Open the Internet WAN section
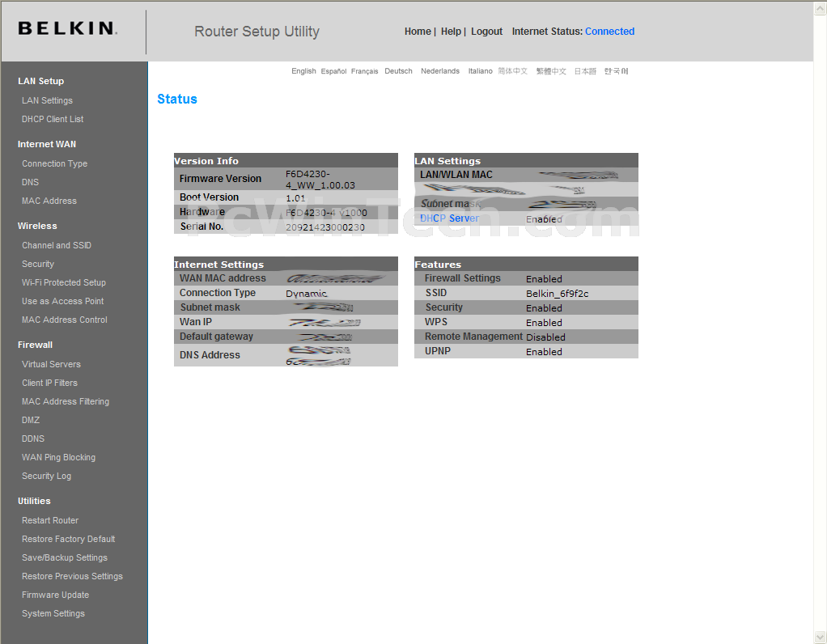This screenshot has width=827, height=644. coord(46,145)
